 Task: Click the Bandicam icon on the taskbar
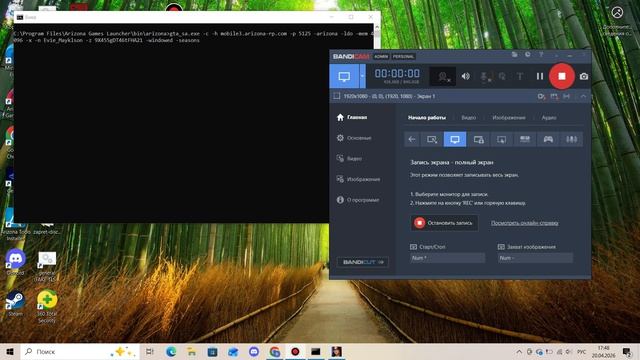click(x=295, y=351)
